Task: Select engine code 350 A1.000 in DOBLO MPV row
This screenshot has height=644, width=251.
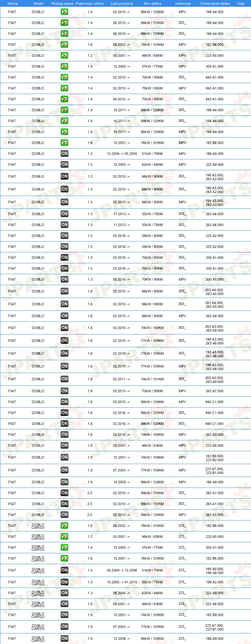Action: pos(215,66)
